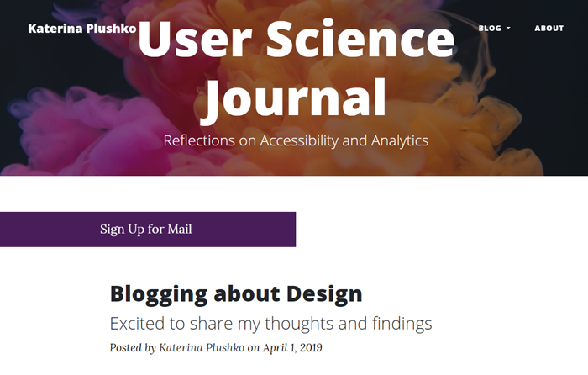Open the BLOG navigation menu

[x=494, y=28]
